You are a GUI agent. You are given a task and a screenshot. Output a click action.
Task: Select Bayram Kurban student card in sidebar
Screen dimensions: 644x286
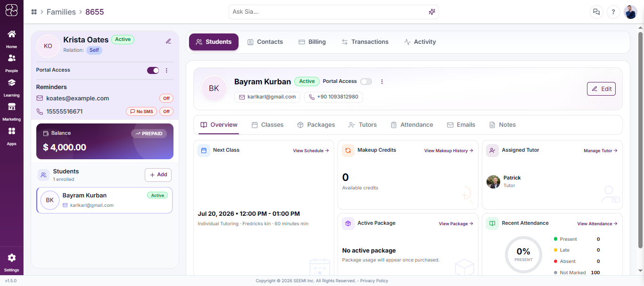pyautogui.click(x=105, y=200)
